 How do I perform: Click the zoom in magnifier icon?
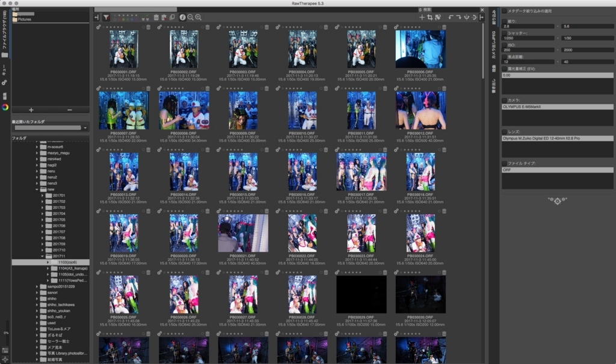pyautogui.click(x=199, y=17)
